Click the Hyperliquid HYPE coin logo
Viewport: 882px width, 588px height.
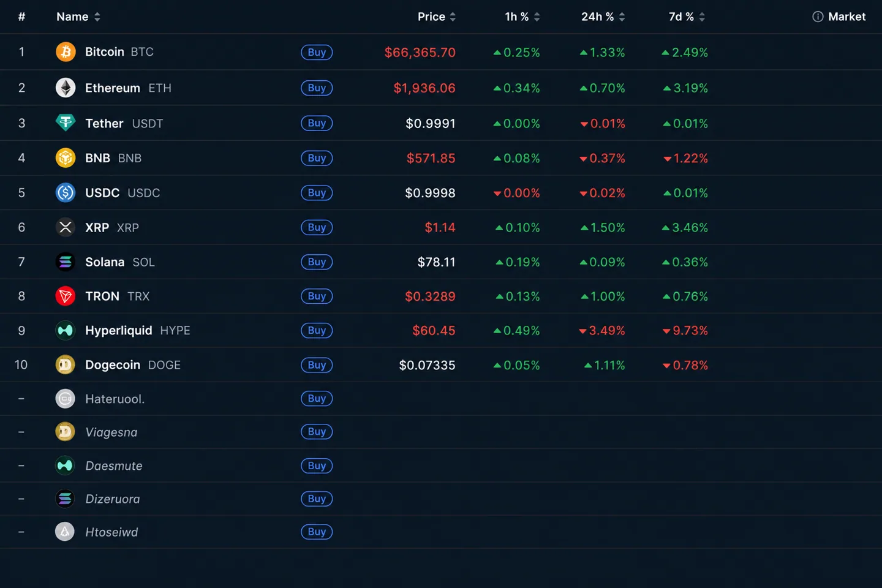(x=66, y=331)
